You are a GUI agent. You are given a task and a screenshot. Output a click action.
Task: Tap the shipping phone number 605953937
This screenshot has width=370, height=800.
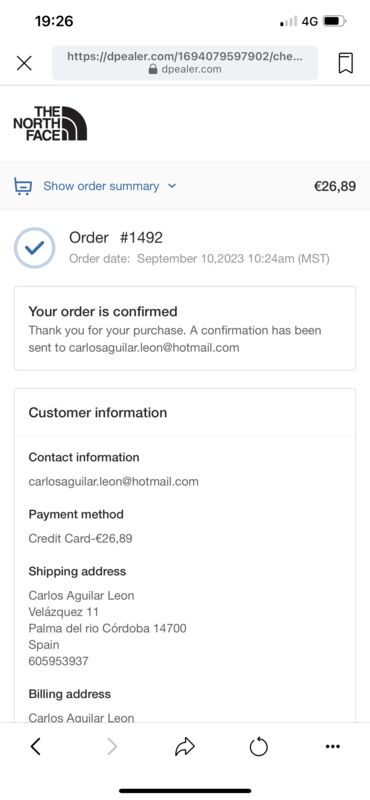pyautogui.click(x=59, y=661)
